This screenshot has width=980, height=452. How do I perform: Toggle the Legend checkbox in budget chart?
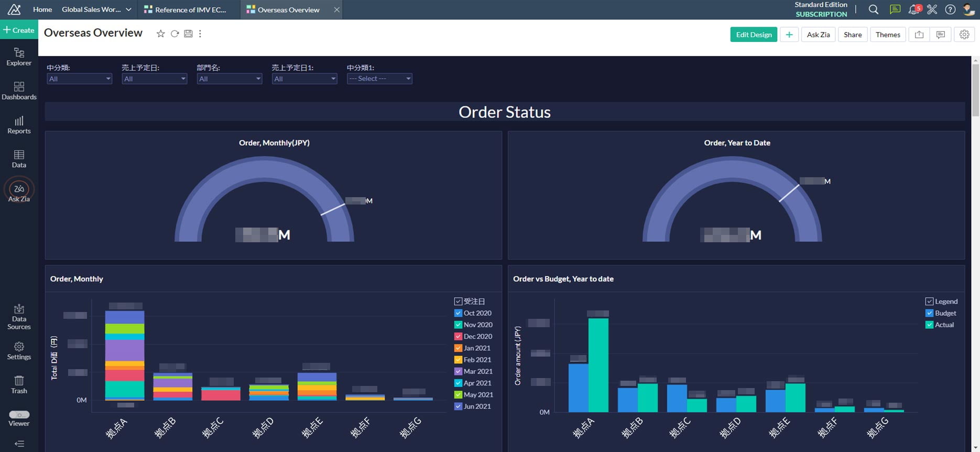(x=929, y=302)
